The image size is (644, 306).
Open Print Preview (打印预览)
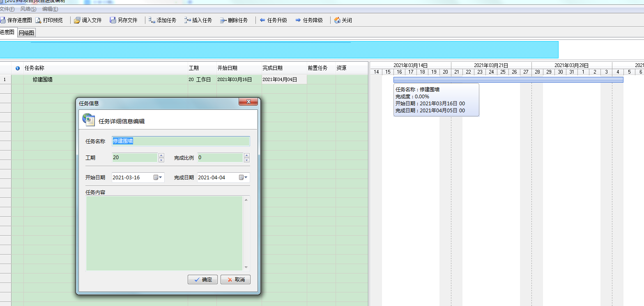coord(38,20)
